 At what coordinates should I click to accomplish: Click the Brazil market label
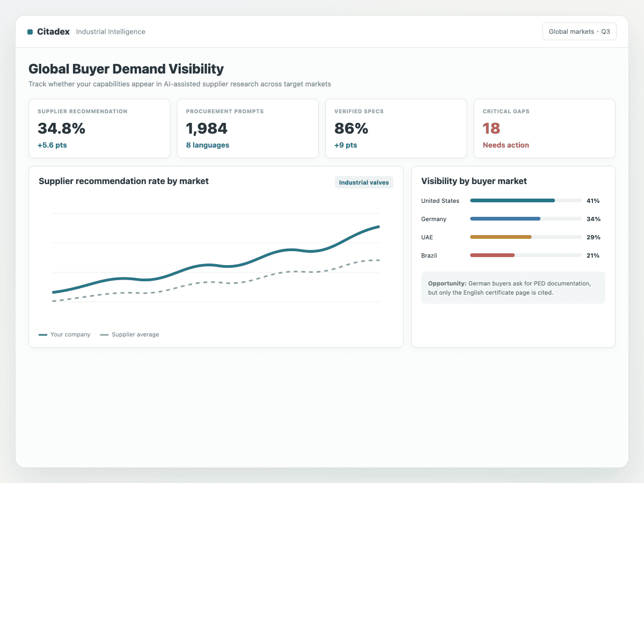click(429, 255)
